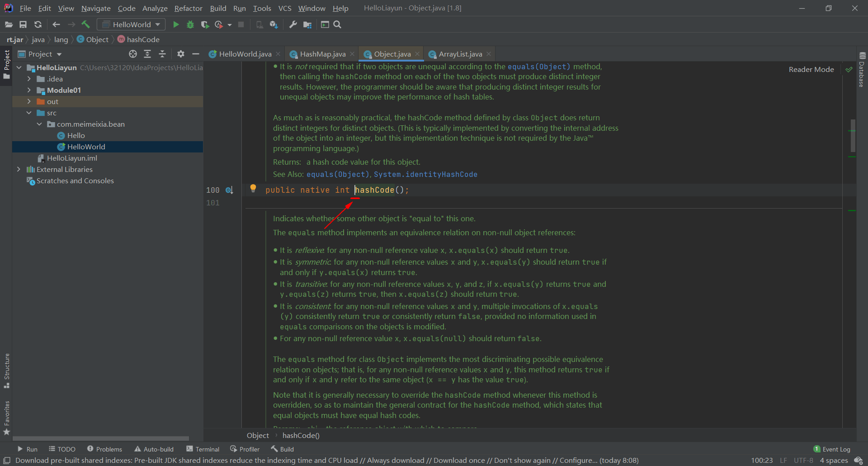Build project with the hammer icon

click(86, 24)
